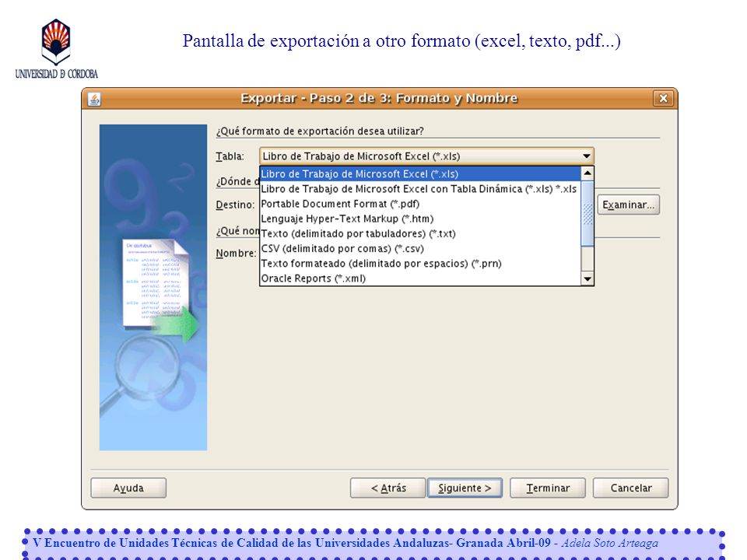Image resolution: width=747 pixels, height=560 pixels.
Task: Choose Excel con Tabla Dinámica option
Action: [420, 189]
